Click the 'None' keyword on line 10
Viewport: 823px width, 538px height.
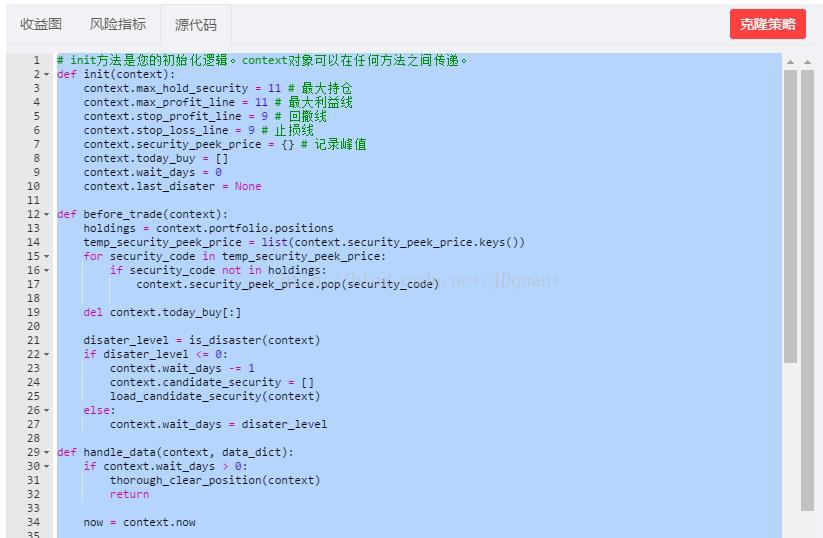[248, 186]
